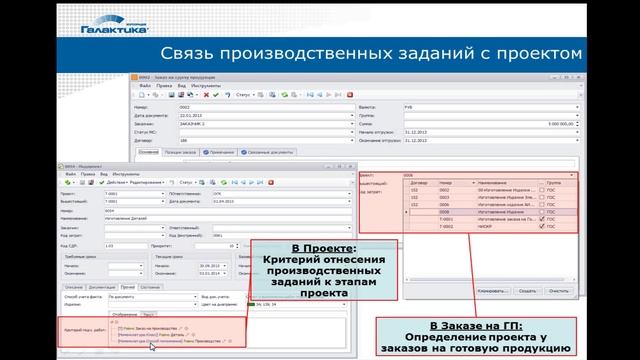Image resolution: width=640 pixels, height=360 pixels.
Task: Click the red stop icon in project window toolbar
Action: click(271, 182)
